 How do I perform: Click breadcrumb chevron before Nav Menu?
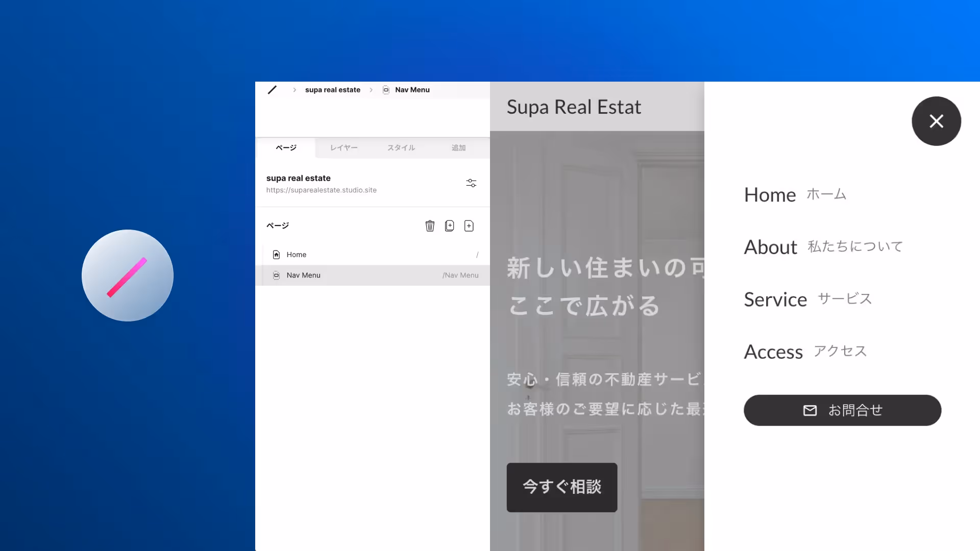pyautogui.click(x=371, y=90)
